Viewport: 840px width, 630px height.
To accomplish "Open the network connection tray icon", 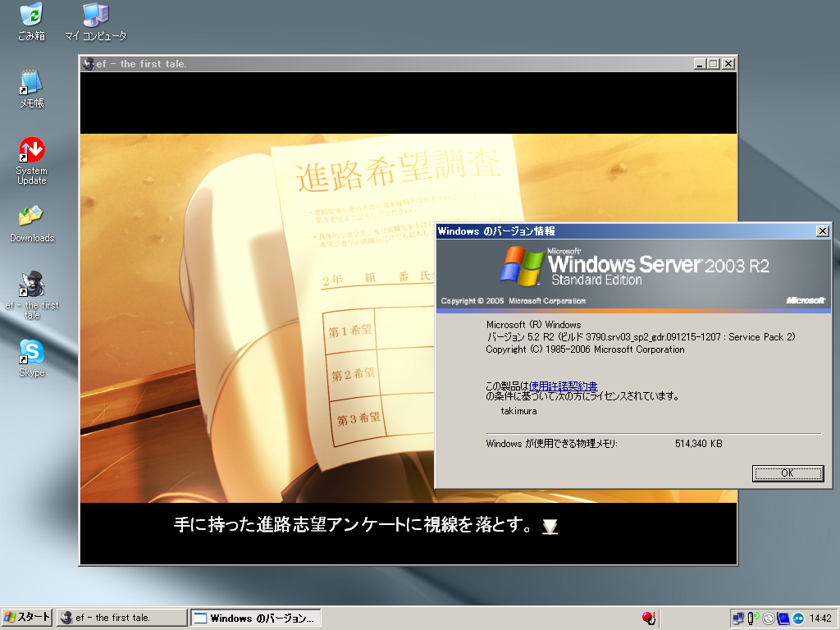I will [x=737, y=619].
